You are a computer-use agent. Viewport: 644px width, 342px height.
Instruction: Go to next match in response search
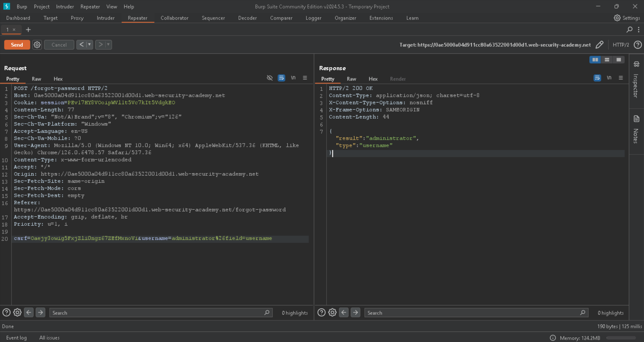coord(355,313)
